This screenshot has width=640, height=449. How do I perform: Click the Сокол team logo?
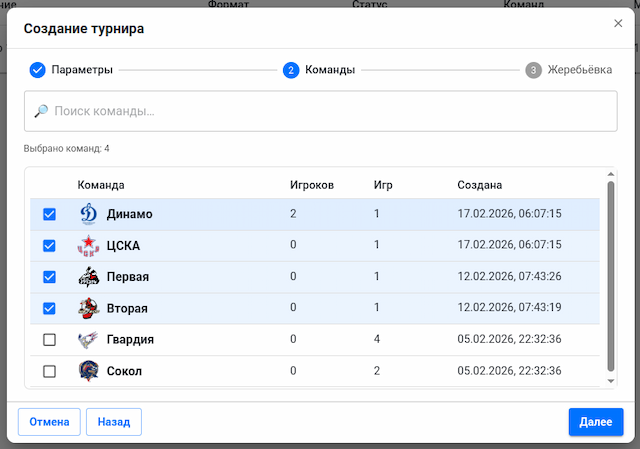click(89, 371)
